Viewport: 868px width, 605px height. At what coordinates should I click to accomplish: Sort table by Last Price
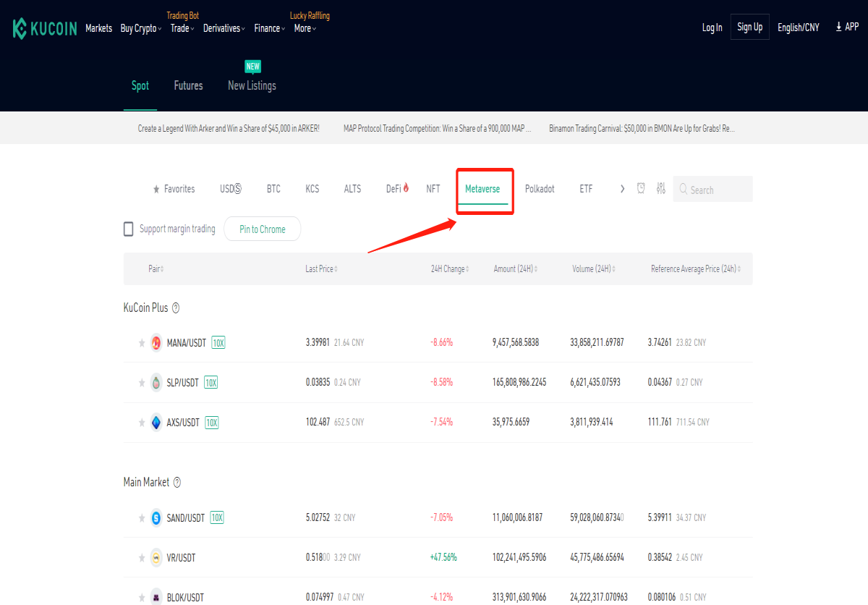tap(322, 269)
